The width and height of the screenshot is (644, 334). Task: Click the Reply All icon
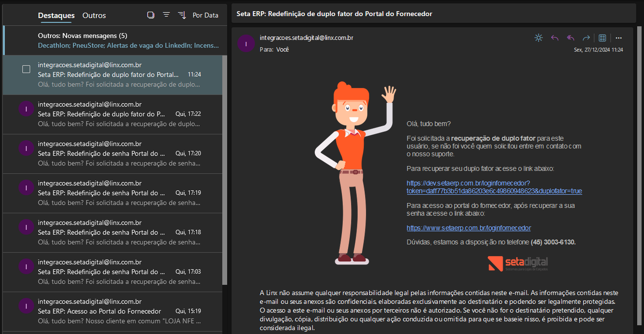571,38
